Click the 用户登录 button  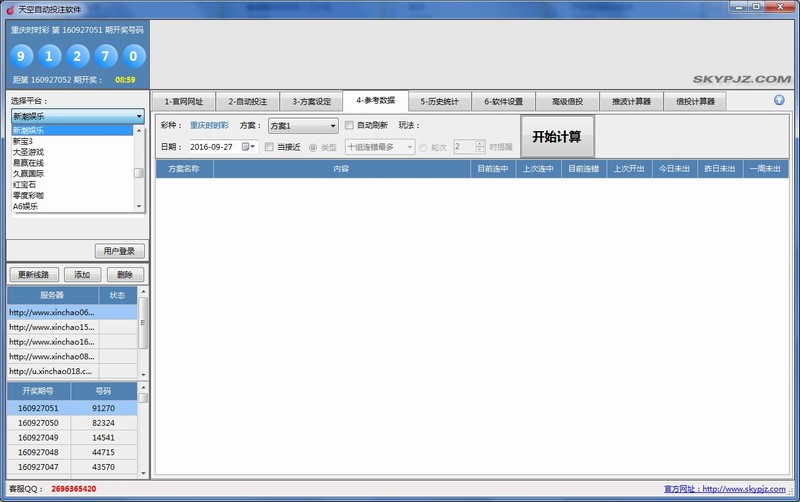pyautogui.click(x=121, y=251)
